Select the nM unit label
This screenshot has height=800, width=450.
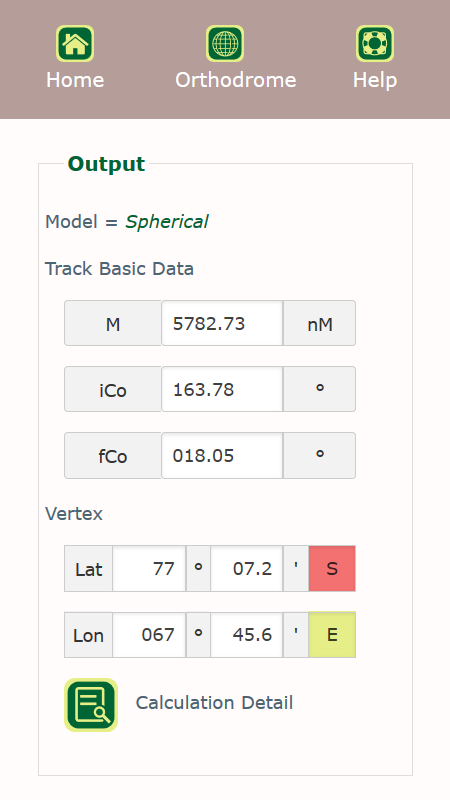coord(319,323)
